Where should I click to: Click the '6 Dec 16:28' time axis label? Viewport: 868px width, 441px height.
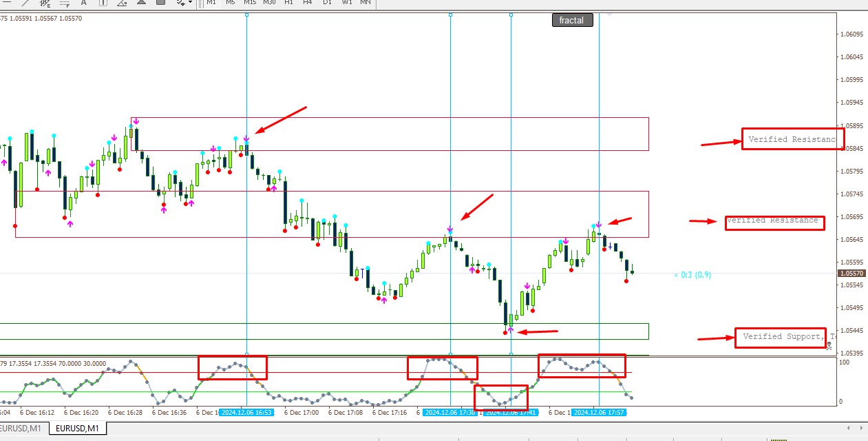125,413
